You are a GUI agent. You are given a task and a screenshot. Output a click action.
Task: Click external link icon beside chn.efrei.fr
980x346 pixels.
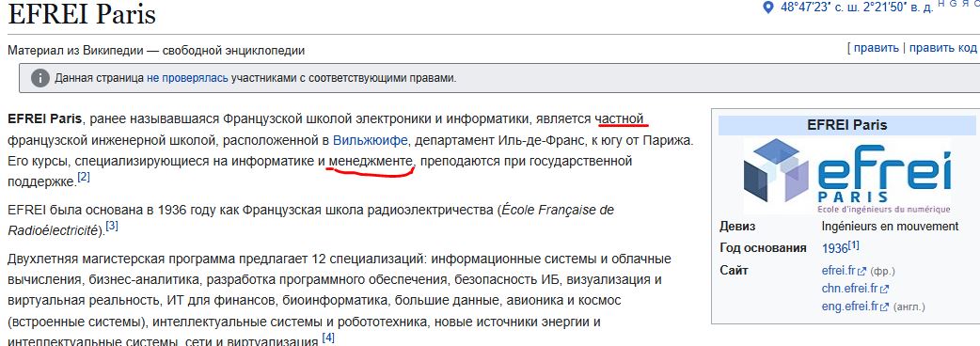[884, 290]
